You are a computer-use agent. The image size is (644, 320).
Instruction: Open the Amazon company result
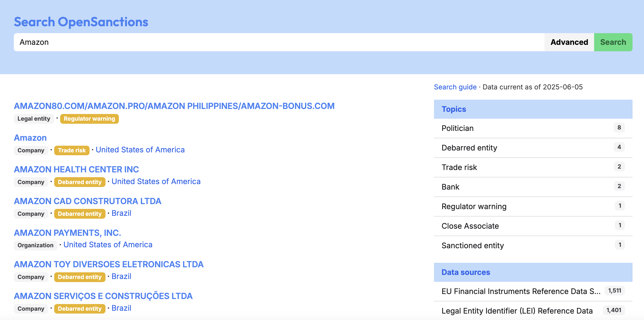tap(30, 138)
